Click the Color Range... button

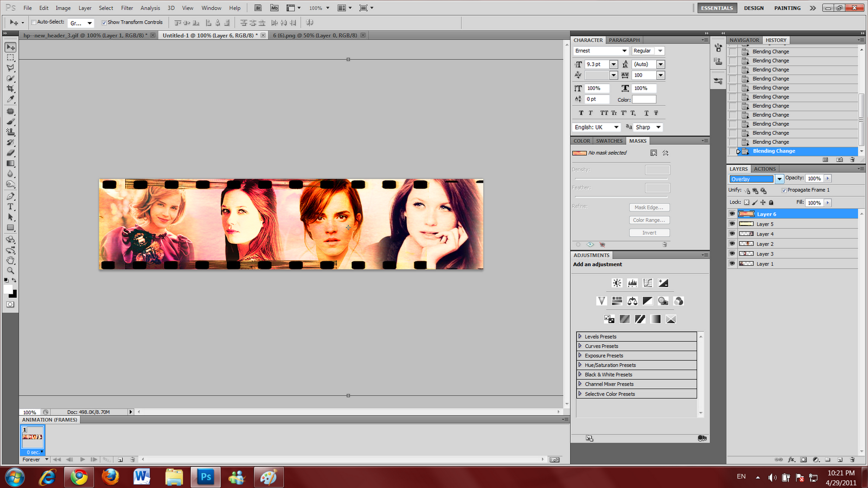click(649, 220)
